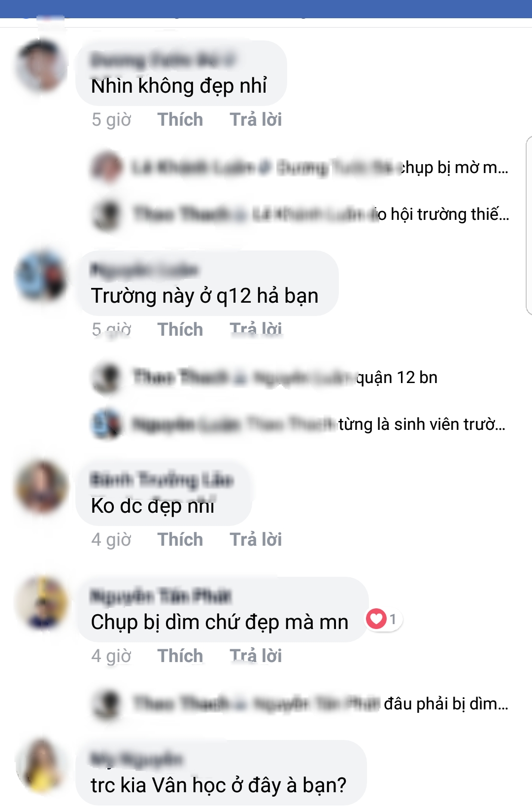This screenshot has width=532, height=807.
Task: Open avatar beside 'Ko dc đẹp nhỉ' comment
Action: [x=41, y=486]
